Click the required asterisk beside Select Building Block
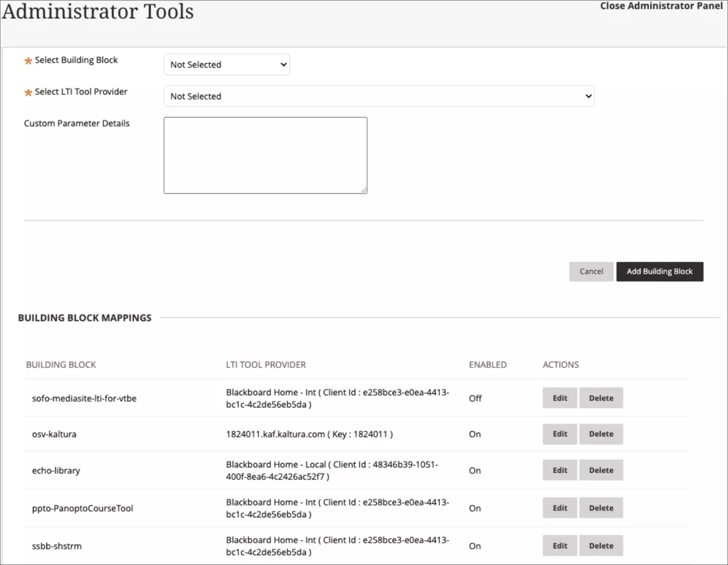The height and width of the screenshot is (565, 728). click(28, 61)
